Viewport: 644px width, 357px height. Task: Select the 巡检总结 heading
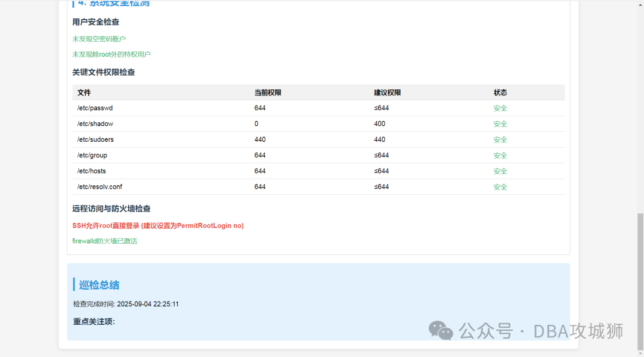click(99, 285)
